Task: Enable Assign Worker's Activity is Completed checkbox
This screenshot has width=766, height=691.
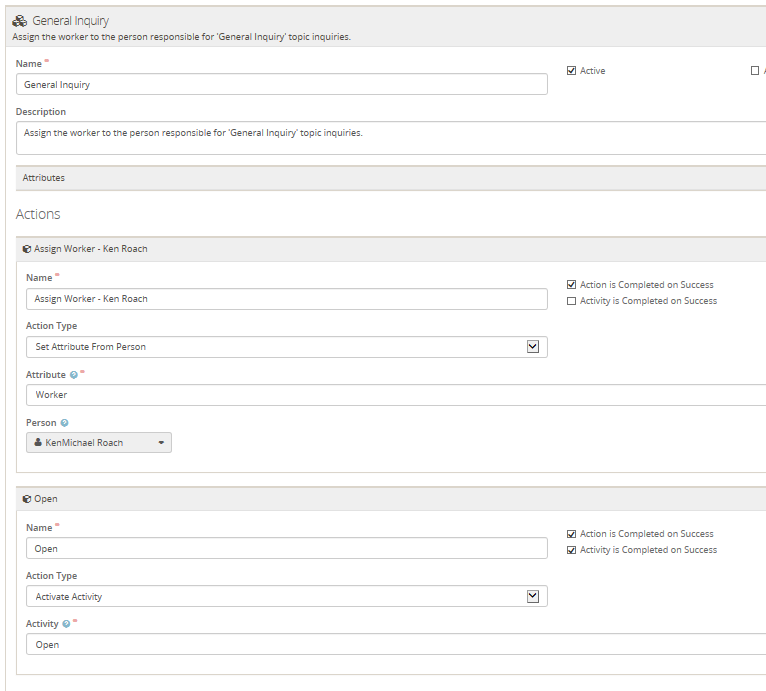Action: tap(571, 301)
